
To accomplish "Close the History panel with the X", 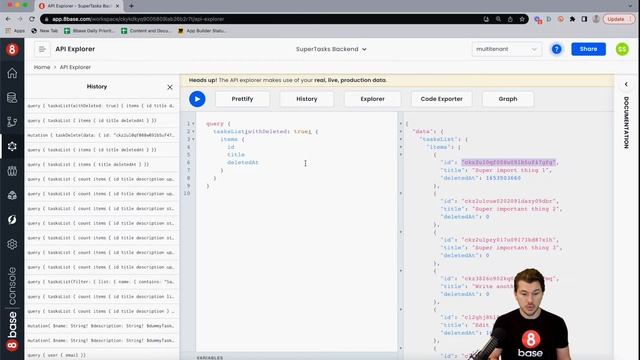I will pos(170,87).
